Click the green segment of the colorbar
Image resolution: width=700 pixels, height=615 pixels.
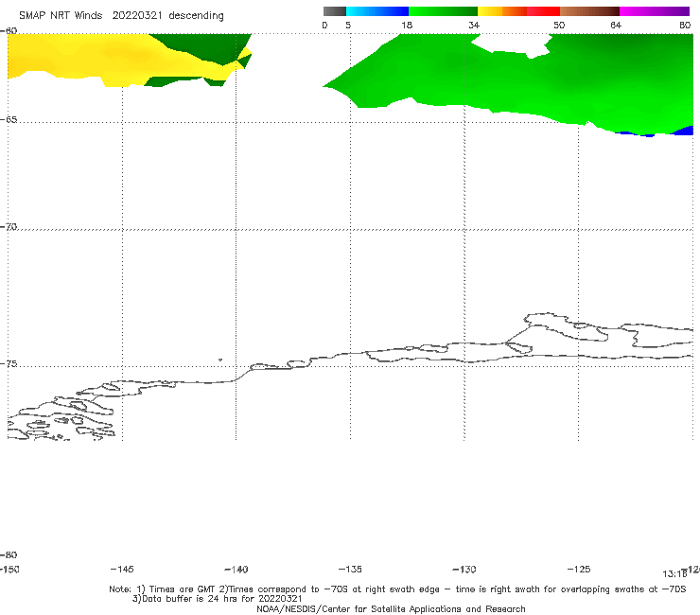click(x=443, y=11)
